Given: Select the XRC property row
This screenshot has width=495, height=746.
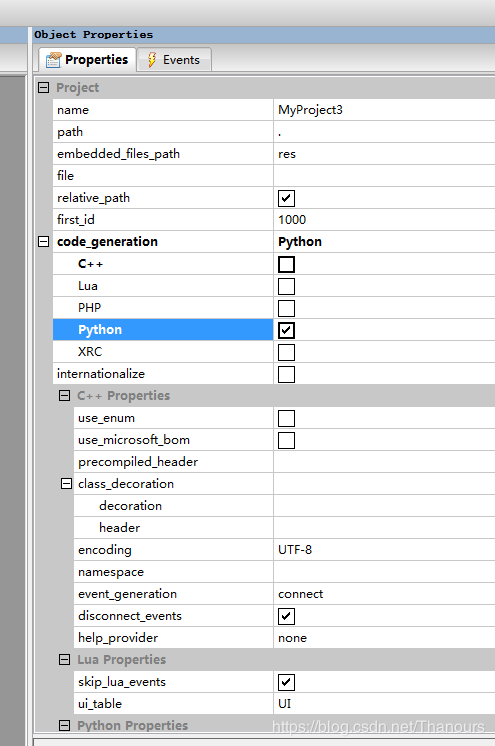Looking at the screenshot, I should pyautogui.click(x=163, y=352).
